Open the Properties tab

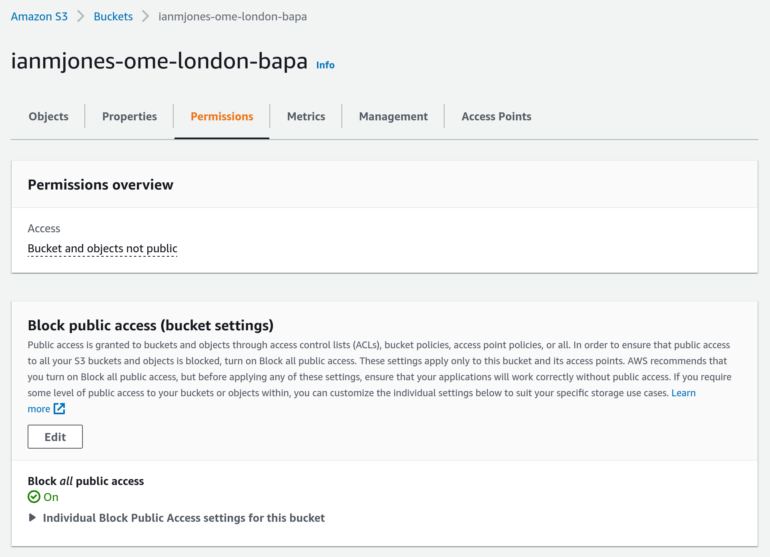coord(129,116)
